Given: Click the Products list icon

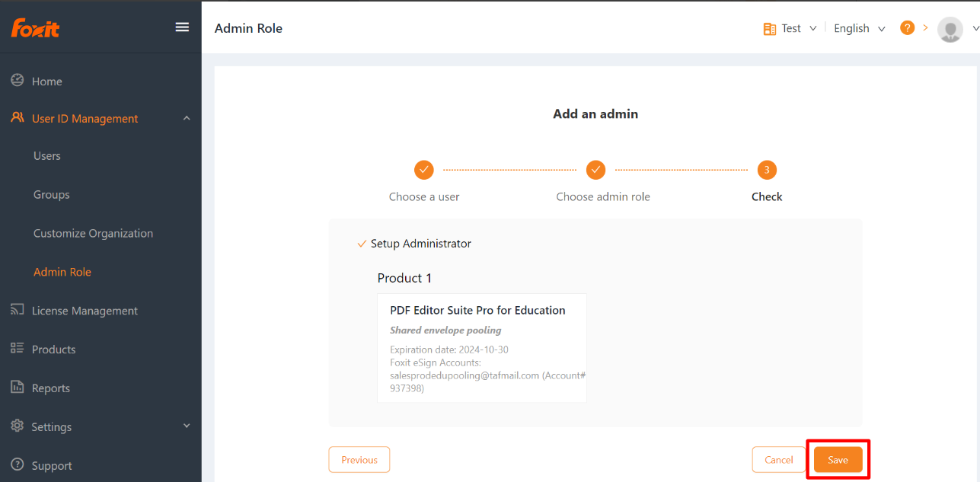Looking at the screenshot, I should click(x=17, y=348).
